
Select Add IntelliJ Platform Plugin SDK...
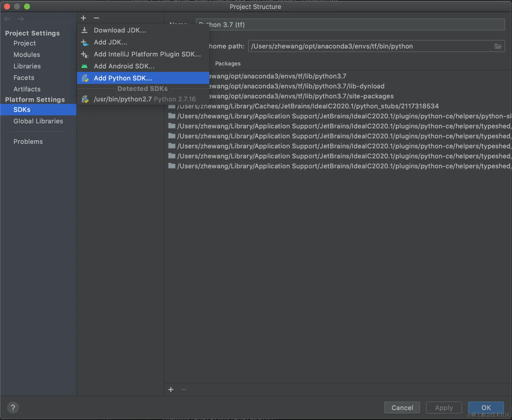pos(147,54)
